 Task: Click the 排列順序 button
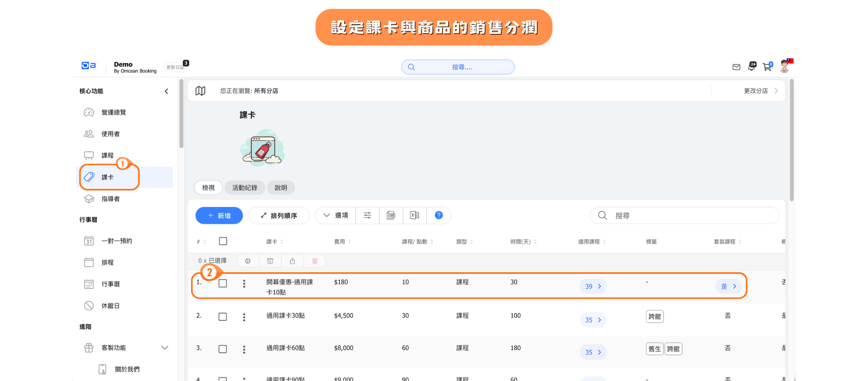coord(279,215)
